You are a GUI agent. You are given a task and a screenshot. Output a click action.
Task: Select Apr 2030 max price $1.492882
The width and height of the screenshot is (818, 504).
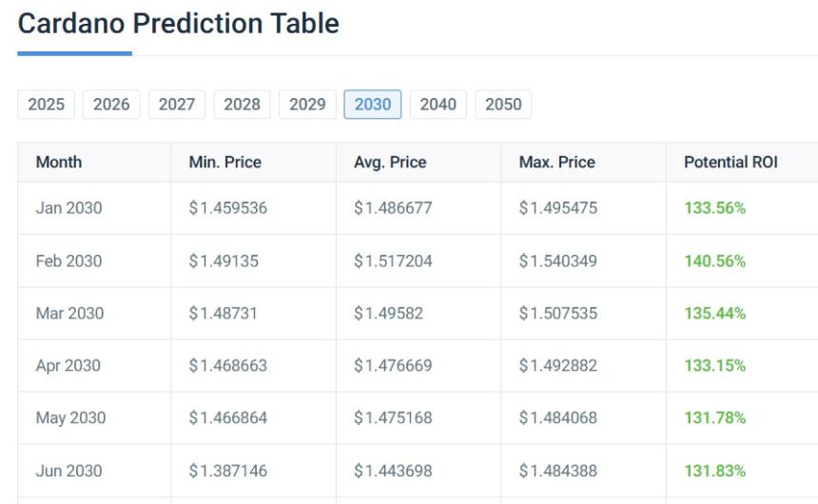[x=558, y=366]
